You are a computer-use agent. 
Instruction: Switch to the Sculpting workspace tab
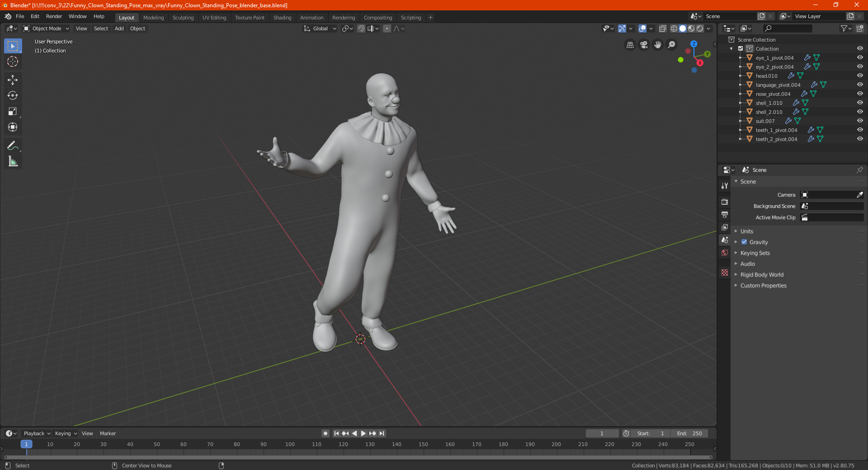(x=183, y=18)
